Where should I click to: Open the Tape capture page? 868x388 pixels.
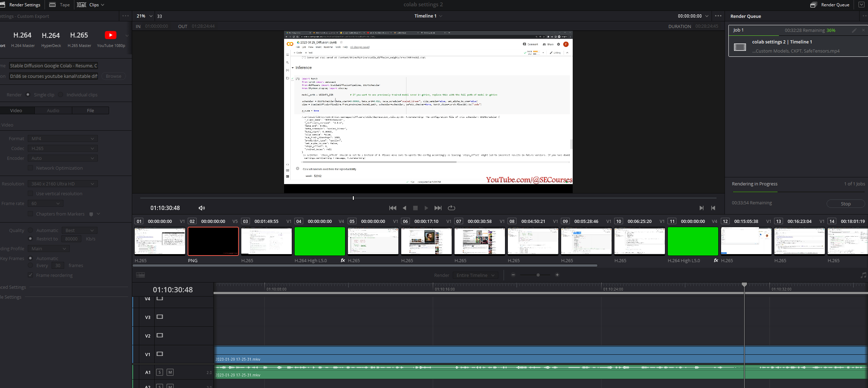pos(59,5)
